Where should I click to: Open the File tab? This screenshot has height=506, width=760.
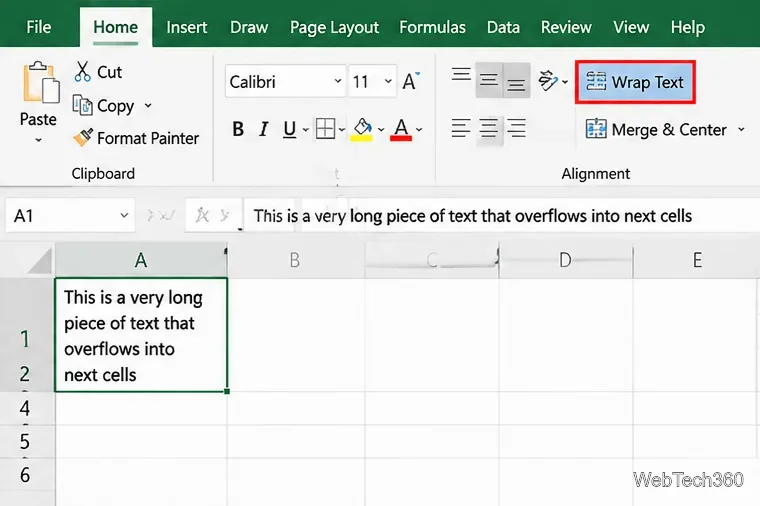tap(38, 27)
